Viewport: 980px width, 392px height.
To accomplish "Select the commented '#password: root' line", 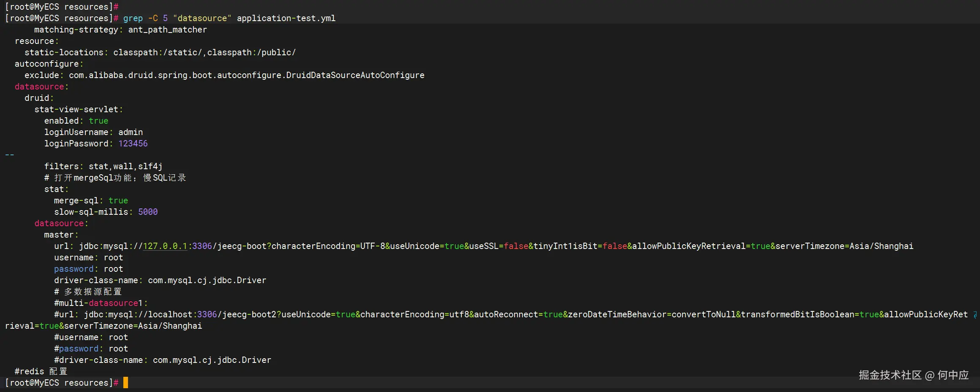I will click(x=91, y=349).
